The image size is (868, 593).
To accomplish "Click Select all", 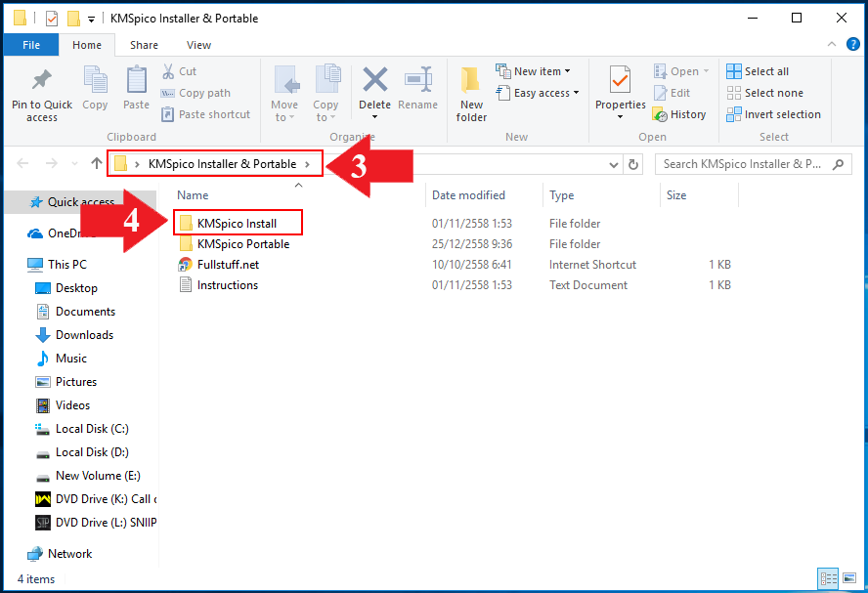I will click(x=758, y=71).
